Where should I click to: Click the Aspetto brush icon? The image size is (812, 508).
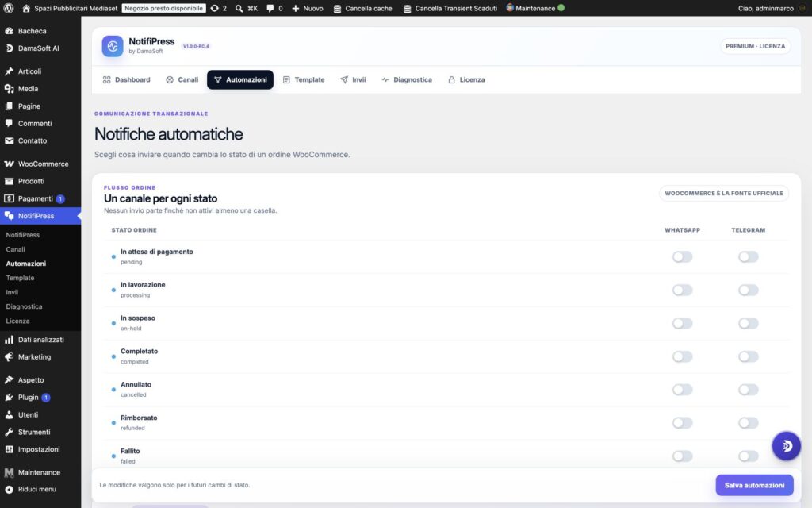pyautogui.click(x=9, y=380)
